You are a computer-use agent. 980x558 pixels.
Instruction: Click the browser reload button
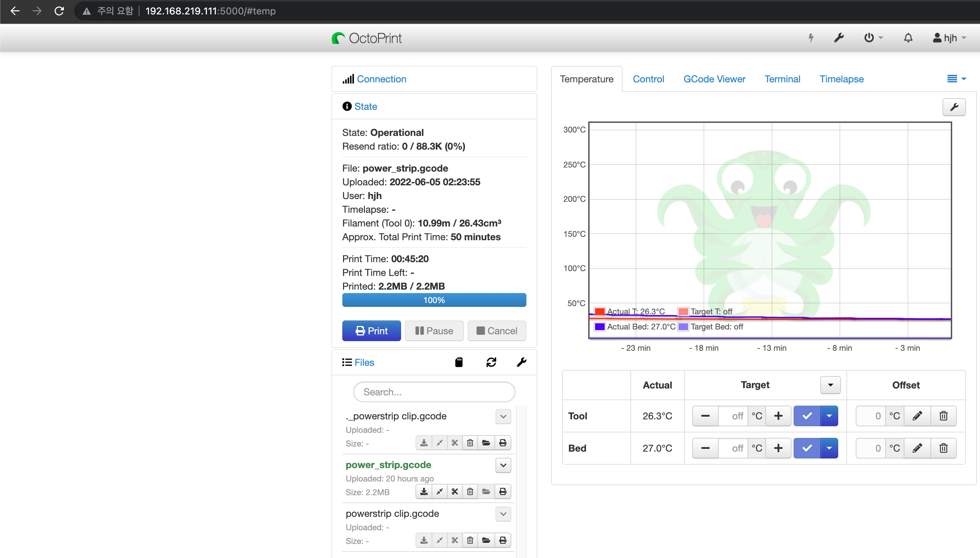click(x=59, y=11)
